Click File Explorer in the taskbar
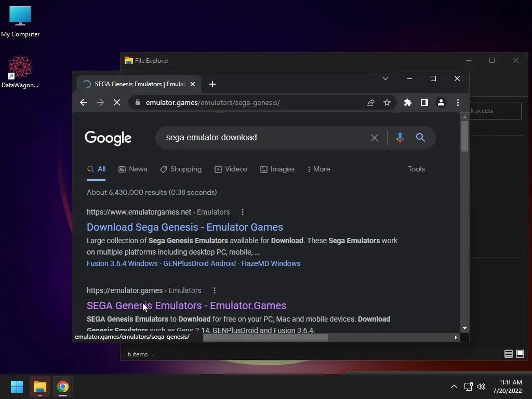This screenshot has height=399, width=532. (39, 387)
